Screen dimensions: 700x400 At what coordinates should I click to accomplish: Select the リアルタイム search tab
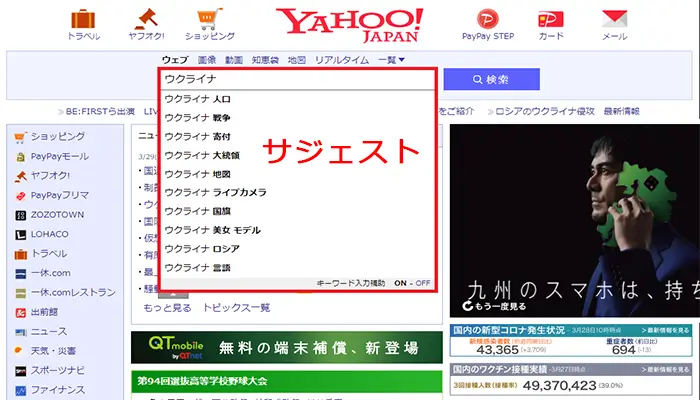(x=342, y=60)
